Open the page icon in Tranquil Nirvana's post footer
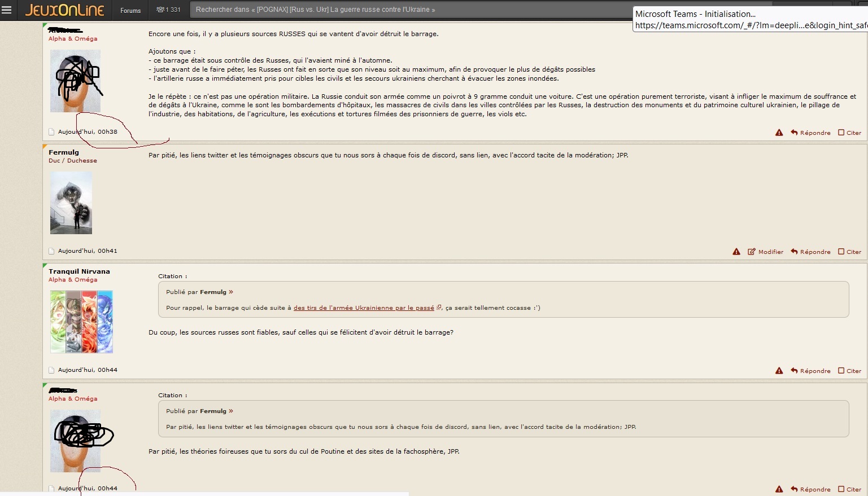Image resolution: width=868 pixels, height=496 pixels. [52, 370]
